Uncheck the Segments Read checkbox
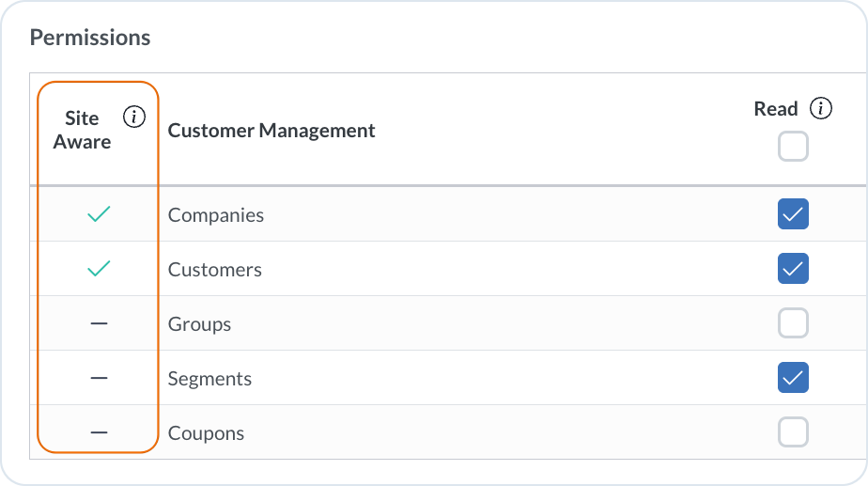This screenshot has width=868, height=486. [x=793, y=378]
